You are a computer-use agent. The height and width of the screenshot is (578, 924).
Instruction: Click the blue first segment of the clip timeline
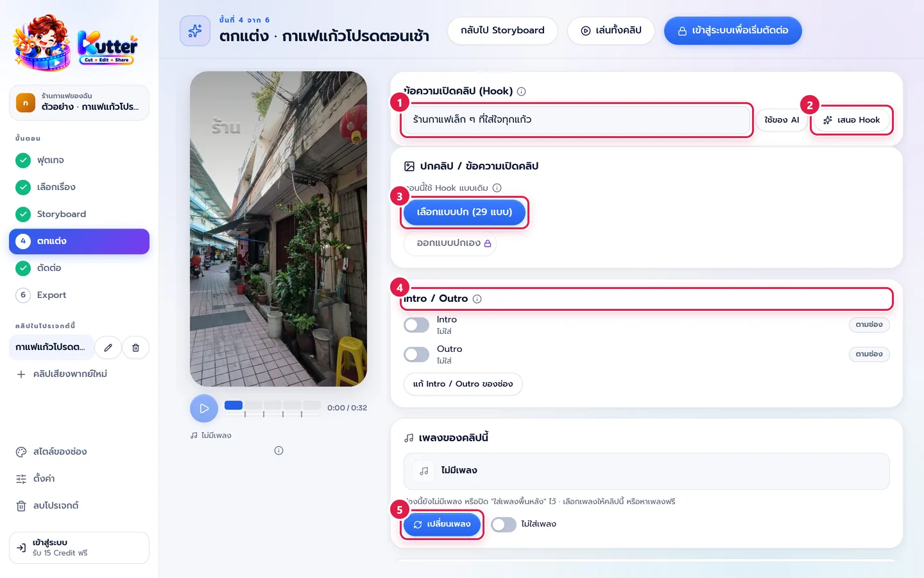[x=234, y=405]
